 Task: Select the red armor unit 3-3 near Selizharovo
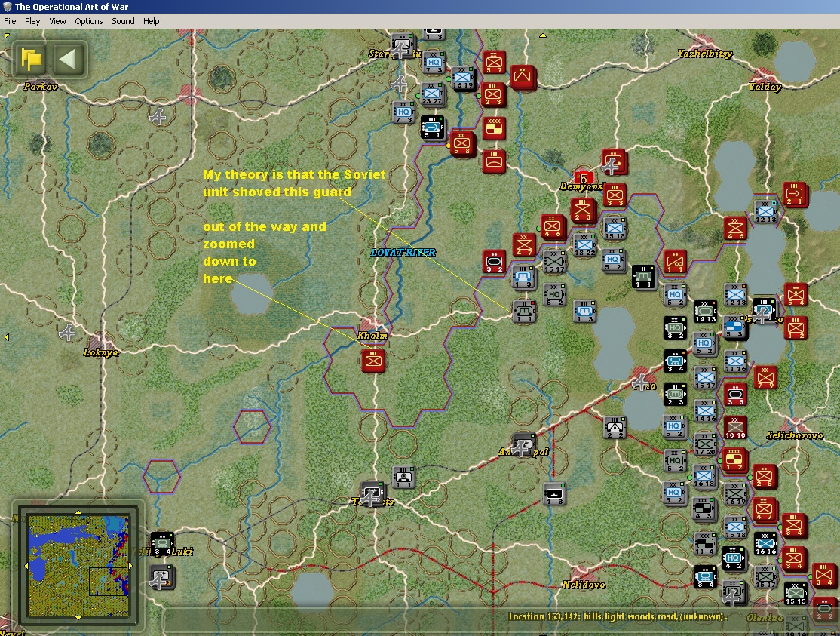[735, 395]
